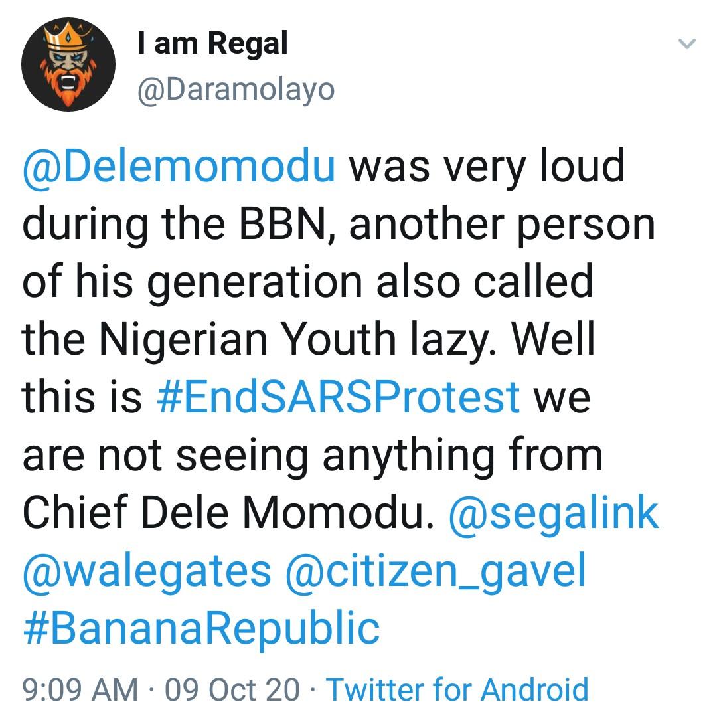Follow the #EndSARSProtest hashtag

click(x=339, y=397)
